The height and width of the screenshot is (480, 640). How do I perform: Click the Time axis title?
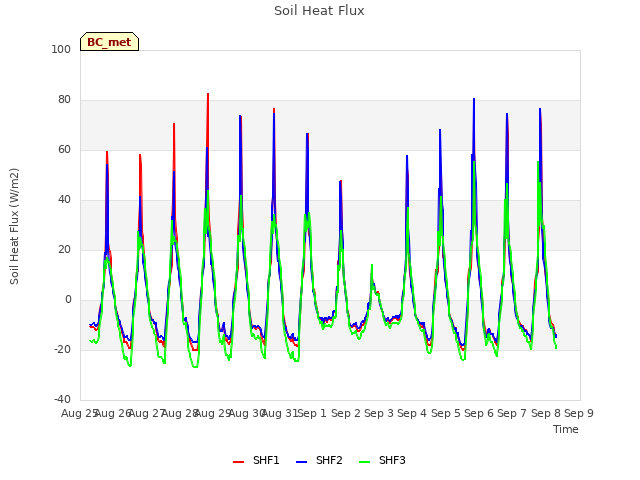[x=566, y=429]
